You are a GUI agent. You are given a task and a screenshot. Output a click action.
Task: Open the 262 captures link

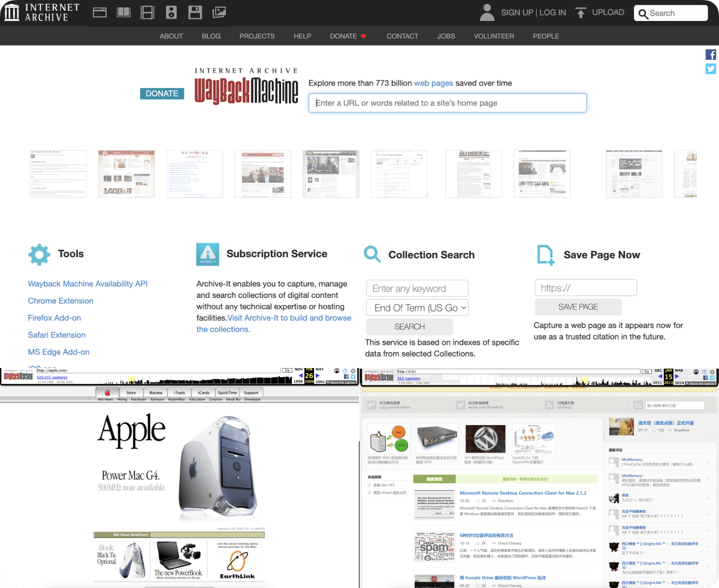click(409, 379)
